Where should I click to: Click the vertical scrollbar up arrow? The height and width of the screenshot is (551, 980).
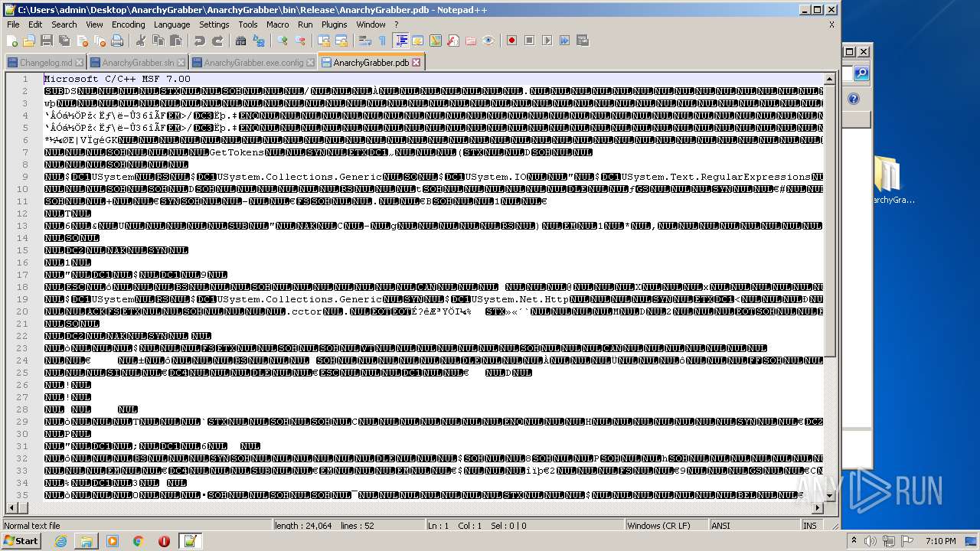coord(829,79)
